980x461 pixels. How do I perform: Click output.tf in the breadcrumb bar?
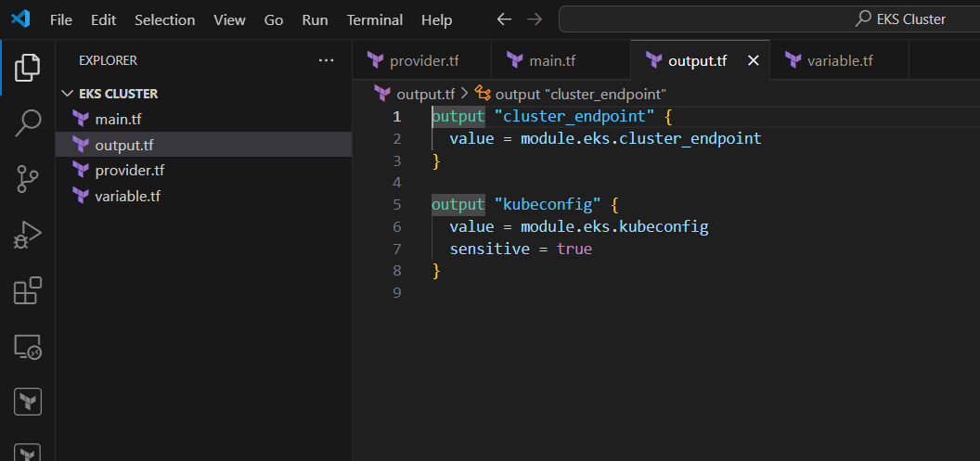coord(425,95)
